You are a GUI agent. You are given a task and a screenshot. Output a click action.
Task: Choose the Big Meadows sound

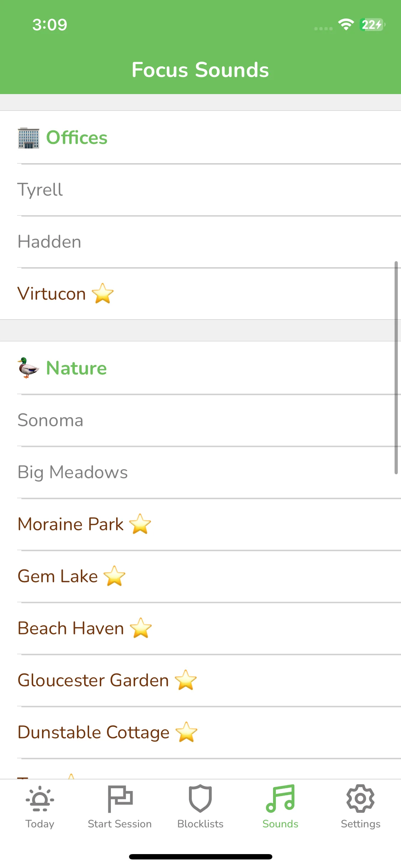tap(200, 472)
